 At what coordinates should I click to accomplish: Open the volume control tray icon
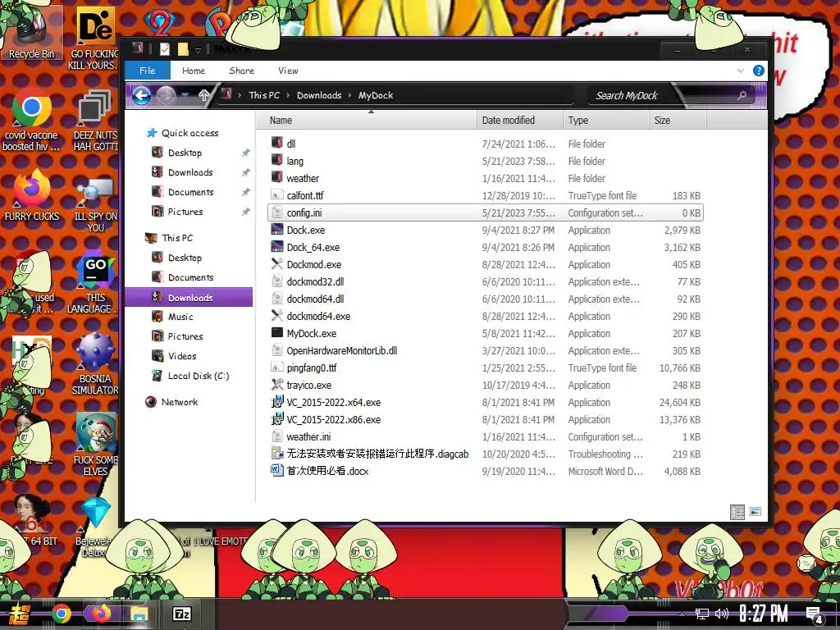[722, 614]
